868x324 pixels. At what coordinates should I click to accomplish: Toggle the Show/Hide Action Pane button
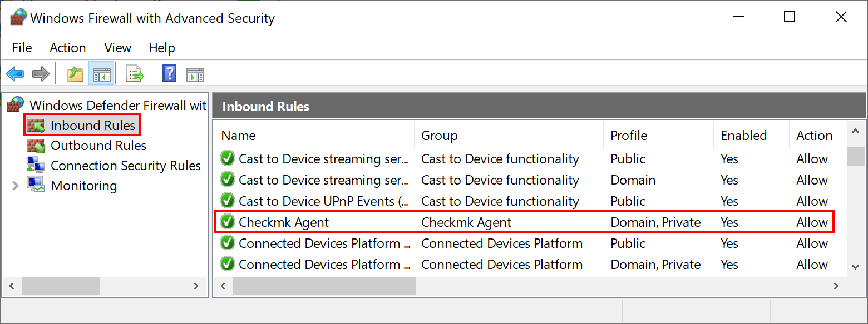[195, 73]
